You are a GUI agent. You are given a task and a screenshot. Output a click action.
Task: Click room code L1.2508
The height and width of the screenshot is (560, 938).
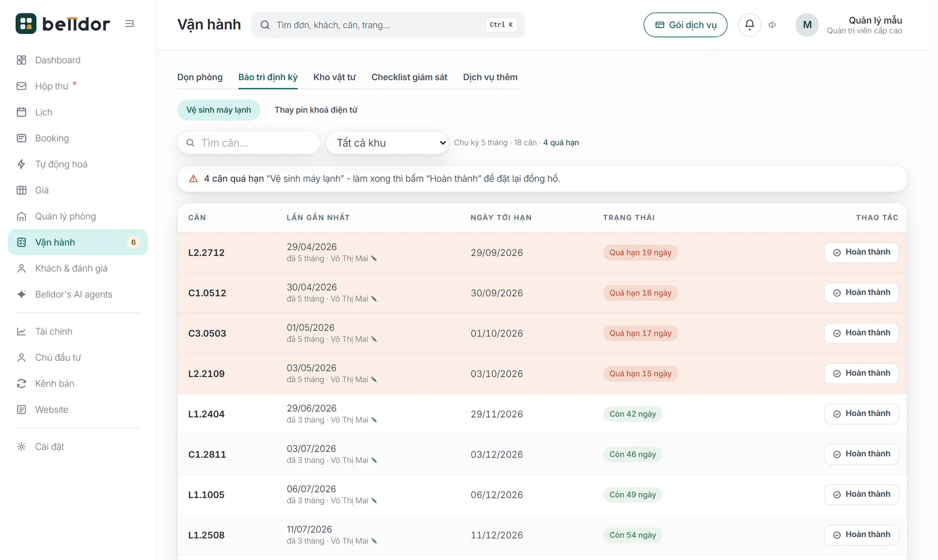point(206,535)
